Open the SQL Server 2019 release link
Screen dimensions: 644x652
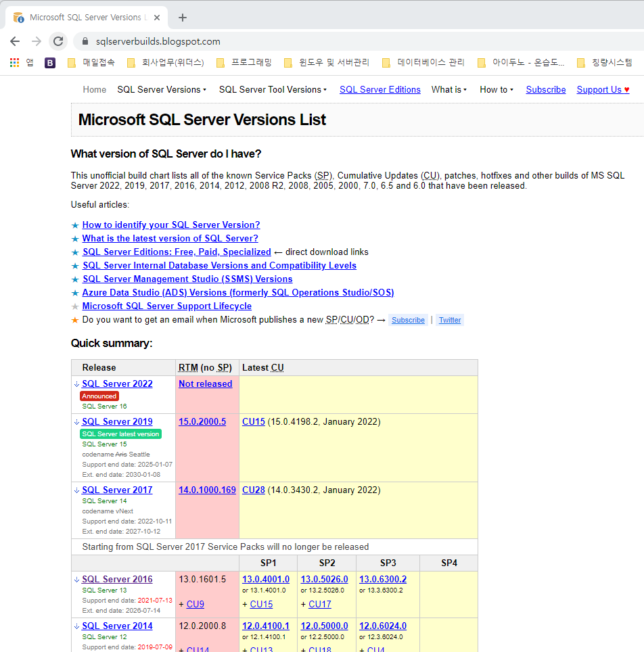click(x=117, y=421)
